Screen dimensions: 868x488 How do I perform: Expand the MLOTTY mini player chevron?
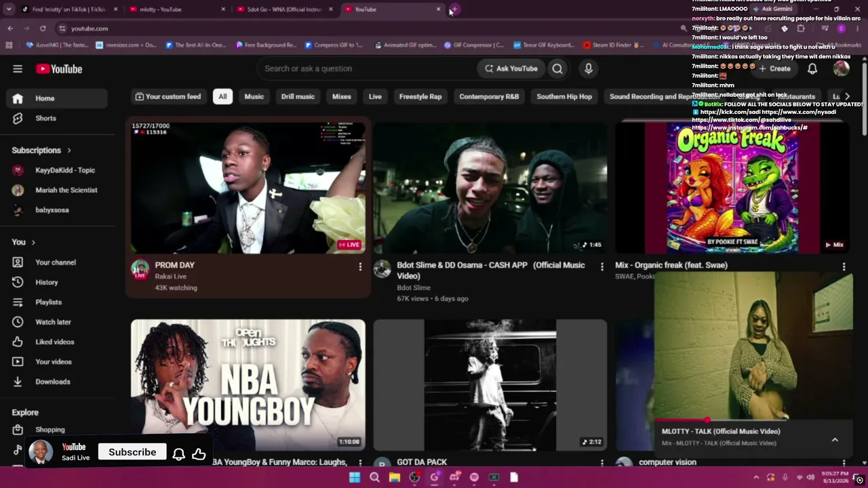pos(835,440)
